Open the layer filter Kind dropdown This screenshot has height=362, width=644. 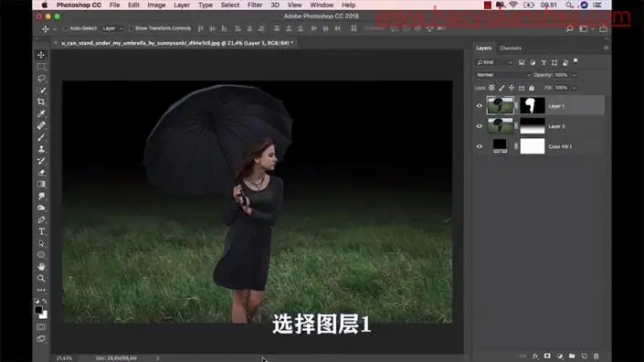coord(494,62)
